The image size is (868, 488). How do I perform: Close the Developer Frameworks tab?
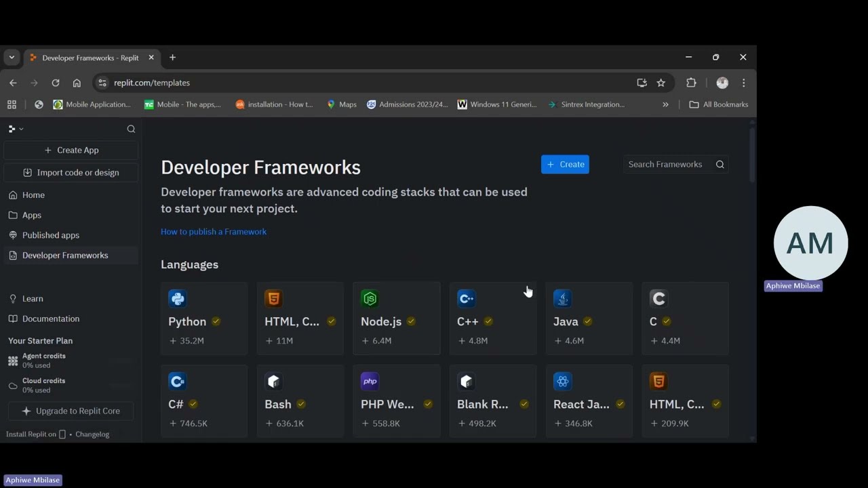[151, 58]
